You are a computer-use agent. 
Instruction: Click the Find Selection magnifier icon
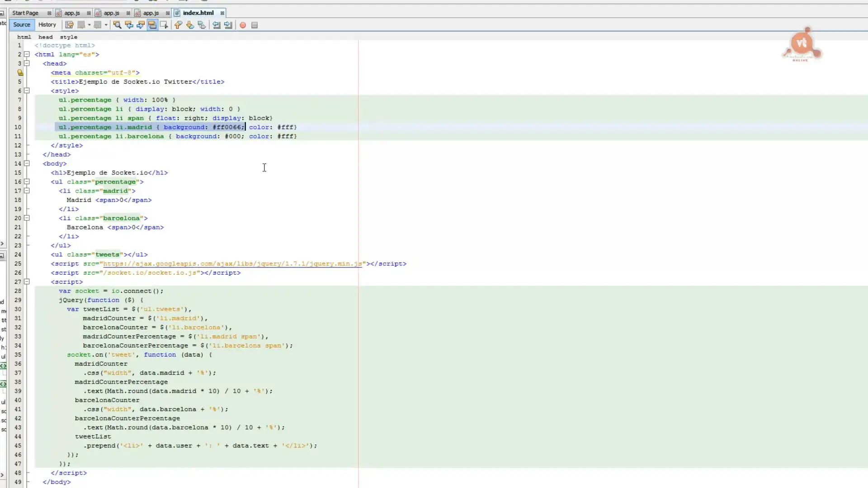[x=117, y=25]
